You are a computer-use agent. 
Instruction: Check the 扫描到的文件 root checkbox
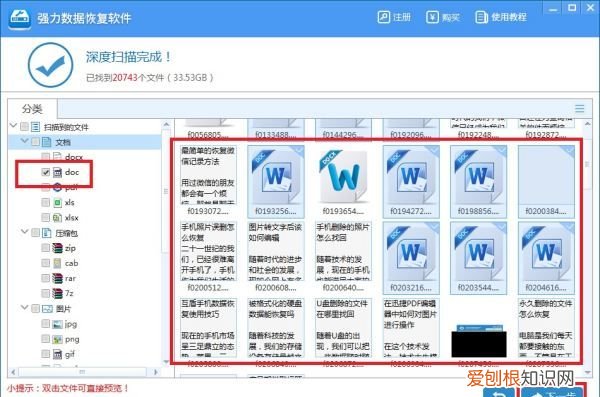pos(24,127)
